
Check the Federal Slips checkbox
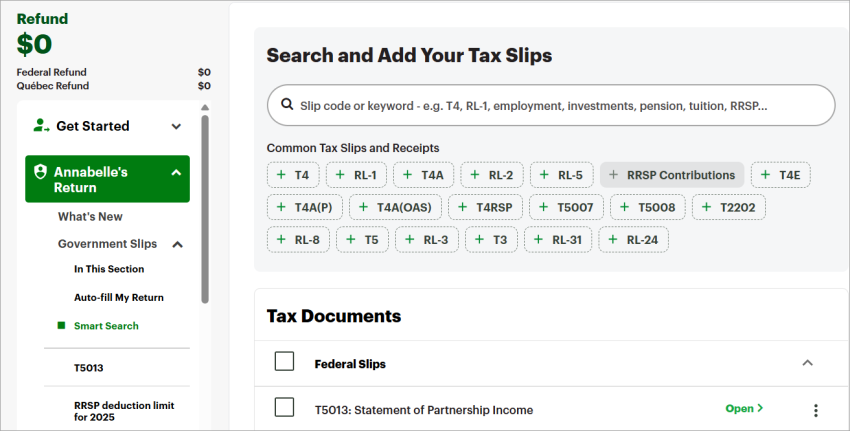[x=284, y=362]
